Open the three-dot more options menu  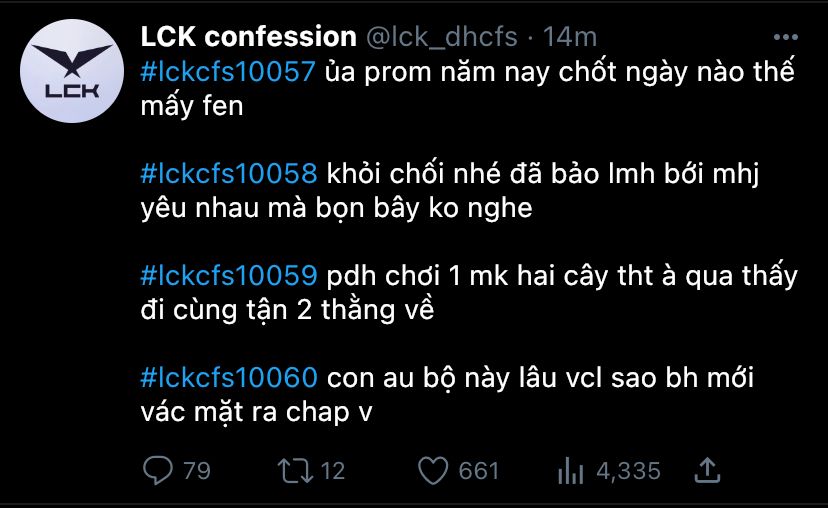tap(786, 37)
